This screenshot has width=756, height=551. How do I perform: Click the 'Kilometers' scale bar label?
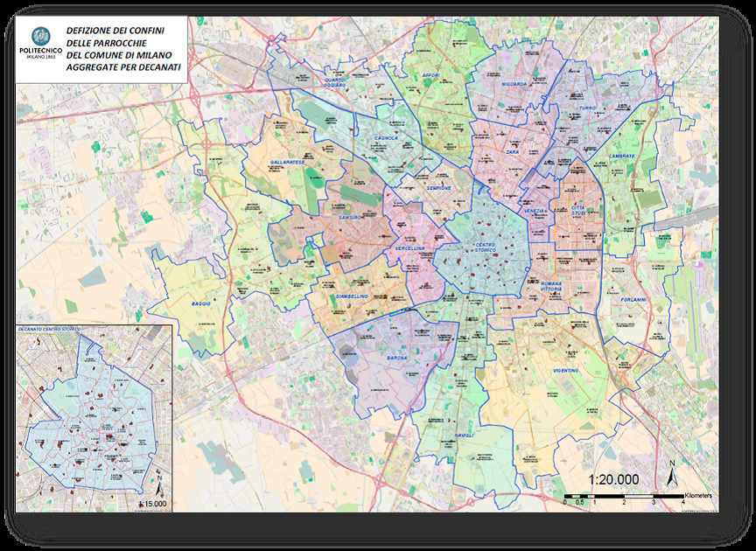(x=697, y=496)
